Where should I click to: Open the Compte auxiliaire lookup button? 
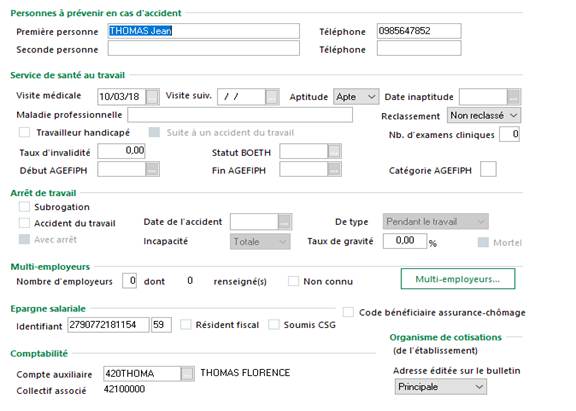pos(188,374)
